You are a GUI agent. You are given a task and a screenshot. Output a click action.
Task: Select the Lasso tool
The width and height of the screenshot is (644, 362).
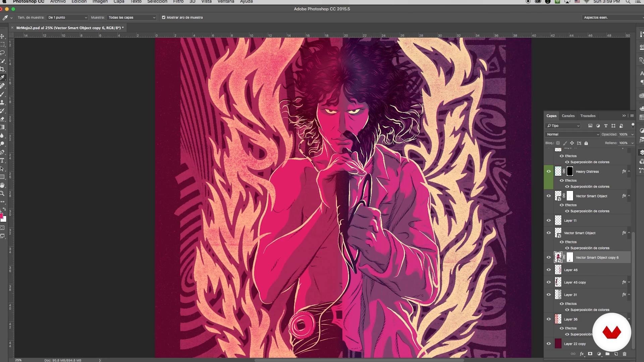[x=2, y=53]
